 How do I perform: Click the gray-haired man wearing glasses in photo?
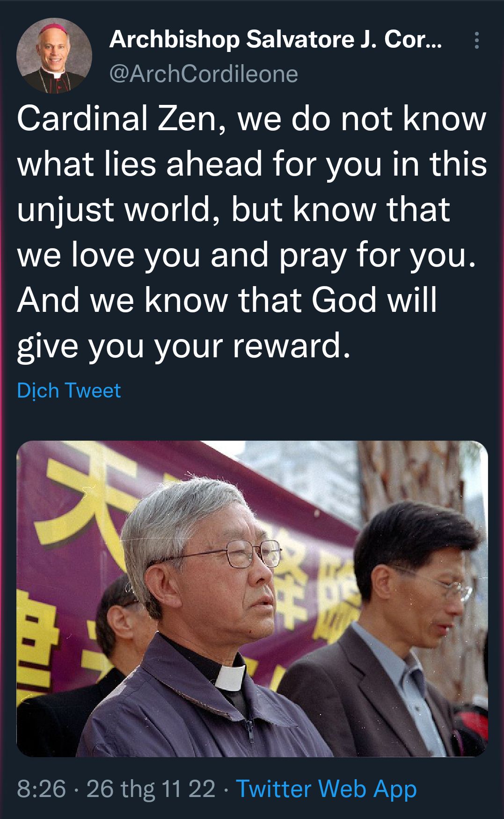click(x=211, y=618)
